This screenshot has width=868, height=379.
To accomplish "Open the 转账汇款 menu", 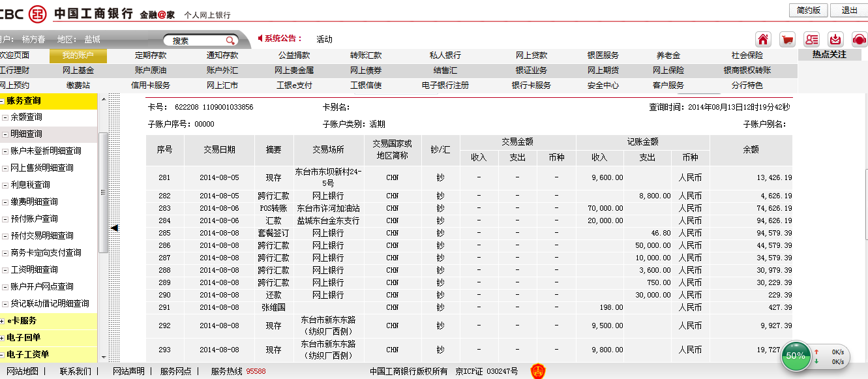I will coord(366,55).
